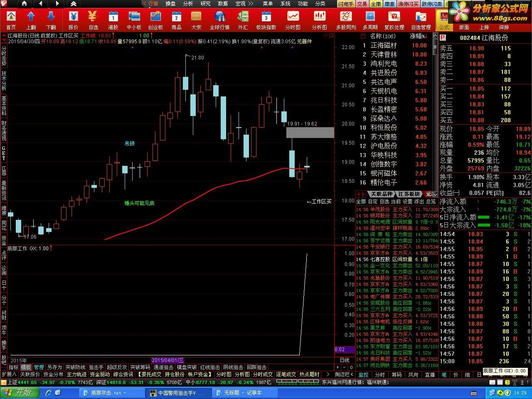Click the back arrow in title bar
This screenshot has width=532, height=399.
[41, 4]
